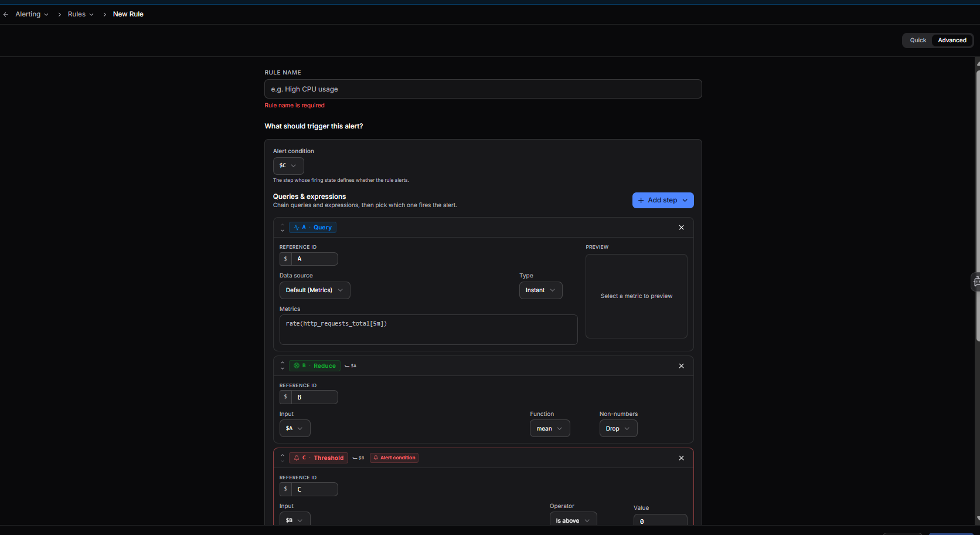Click the back arrow beside Alerting
980x535 pixels.
click(x=6, y=14)
